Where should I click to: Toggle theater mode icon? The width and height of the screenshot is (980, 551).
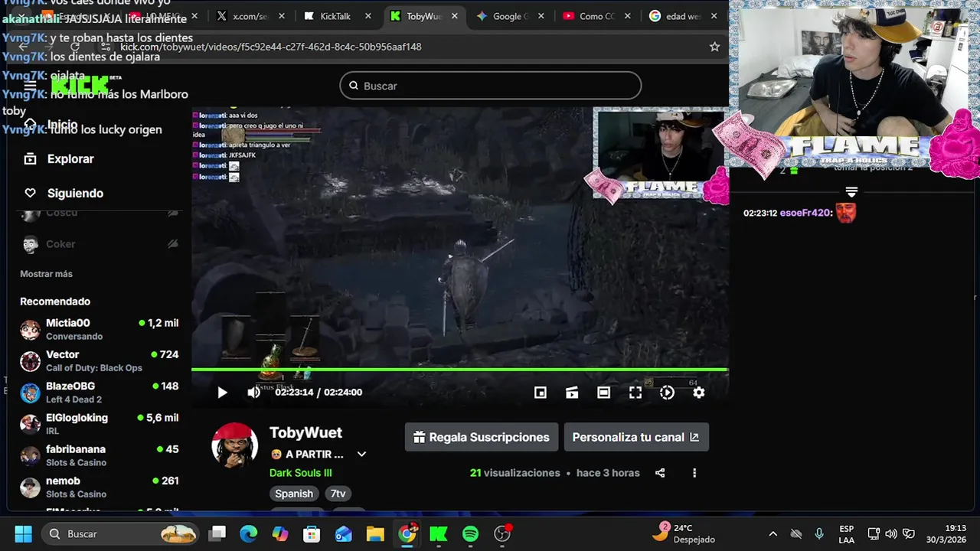[x=604, y=393]
